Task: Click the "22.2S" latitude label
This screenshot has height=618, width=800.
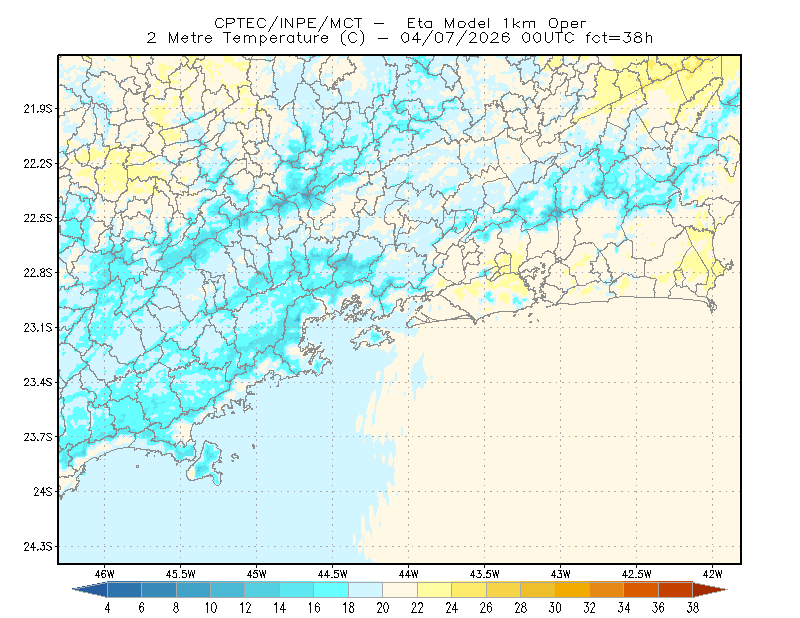Action: click(x=38, y=163)
